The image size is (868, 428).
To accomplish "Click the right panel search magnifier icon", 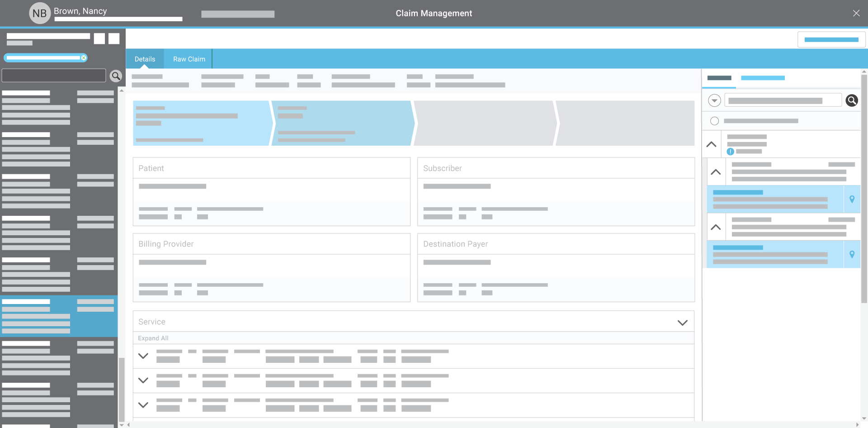I will click(x=851, y=100).
